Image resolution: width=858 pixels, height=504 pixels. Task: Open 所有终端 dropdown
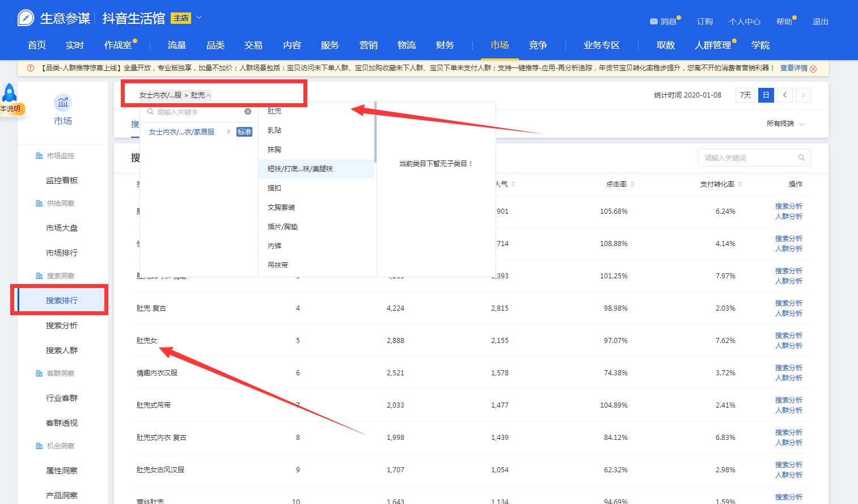click(785, 124)
